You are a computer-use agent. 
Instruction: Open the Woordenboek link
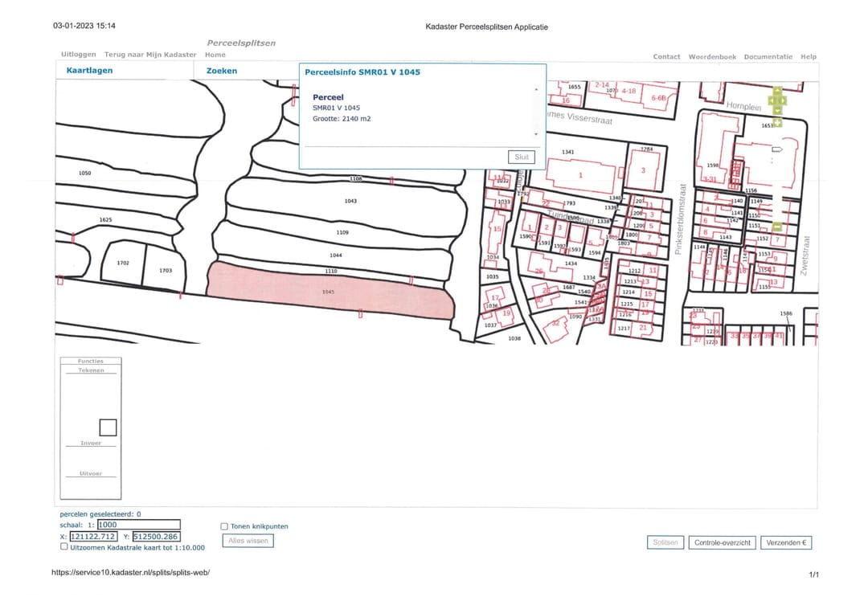click(x=712, y=57)
